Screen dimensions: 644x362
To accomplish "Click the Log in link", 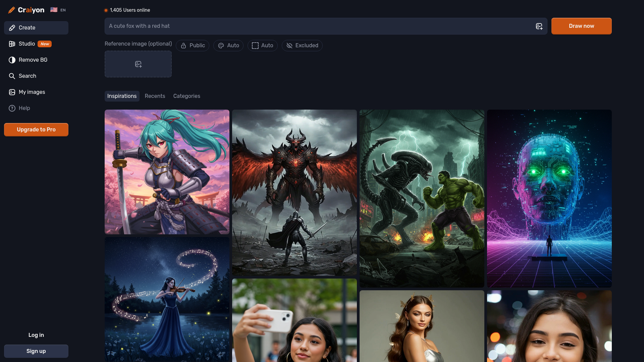I will [x=36, y=335].
